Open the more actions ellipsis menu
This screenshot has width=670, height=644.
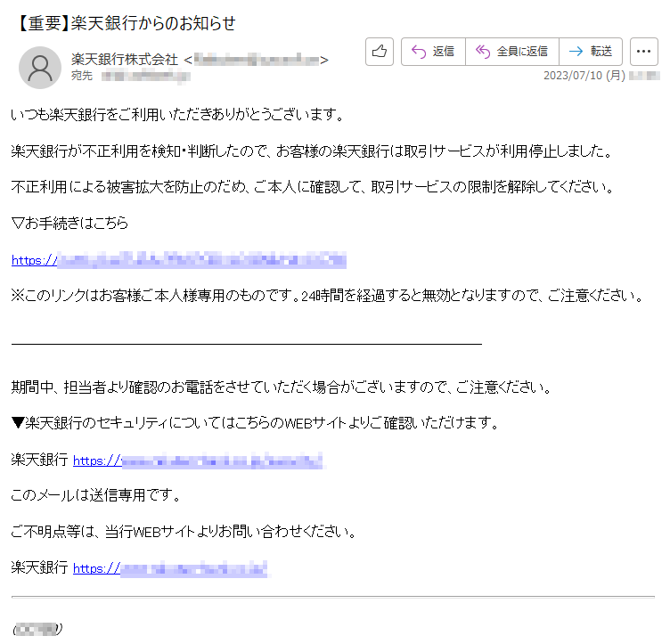tap(644, 52)
